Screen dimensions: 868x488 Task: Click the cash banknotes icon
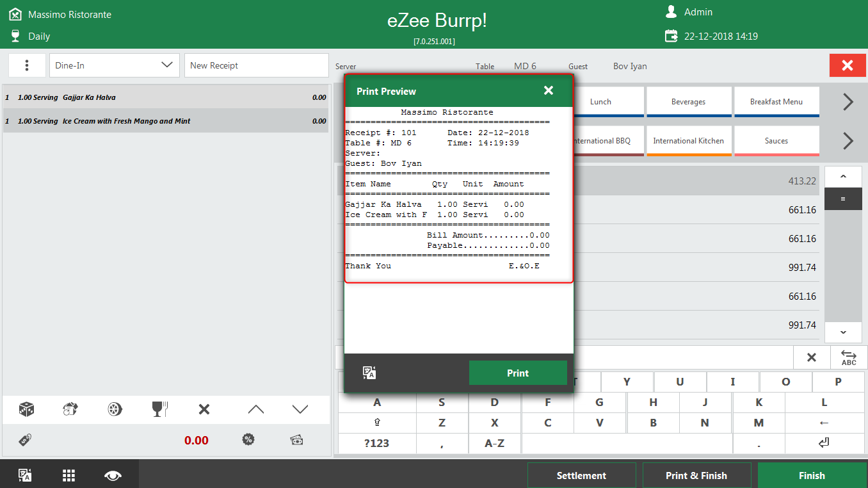pyautogui.click(x=296, y=440)
